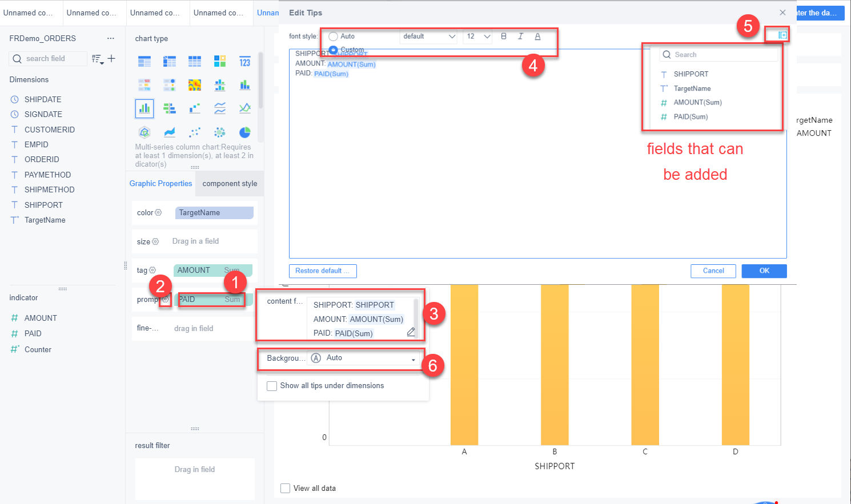851x504 pixels.
Task: Open the default font family dropdown
Action: (x=429, y=36)
